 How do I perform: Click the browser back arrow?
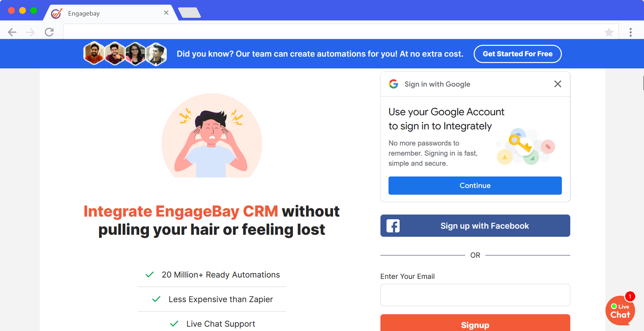pos(12,32)
